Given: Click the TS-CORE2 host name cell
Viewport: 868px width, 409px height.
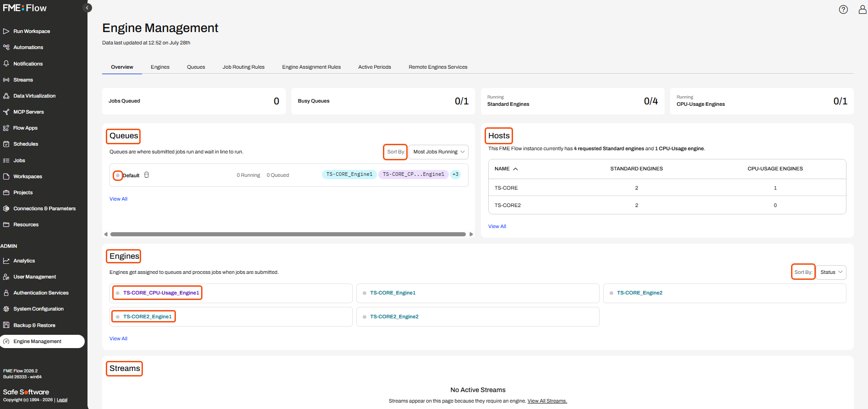Looking at the screenshot, I should coord(508,205).
